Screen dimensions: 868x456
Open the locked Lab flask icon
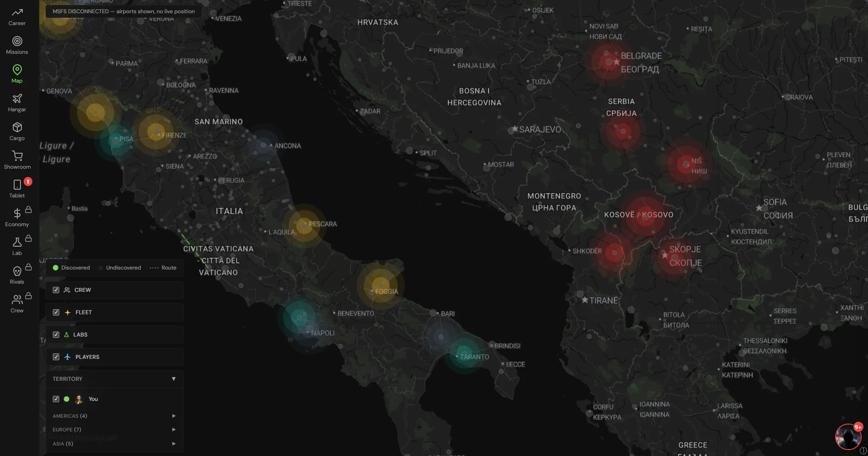pos(17,242)
